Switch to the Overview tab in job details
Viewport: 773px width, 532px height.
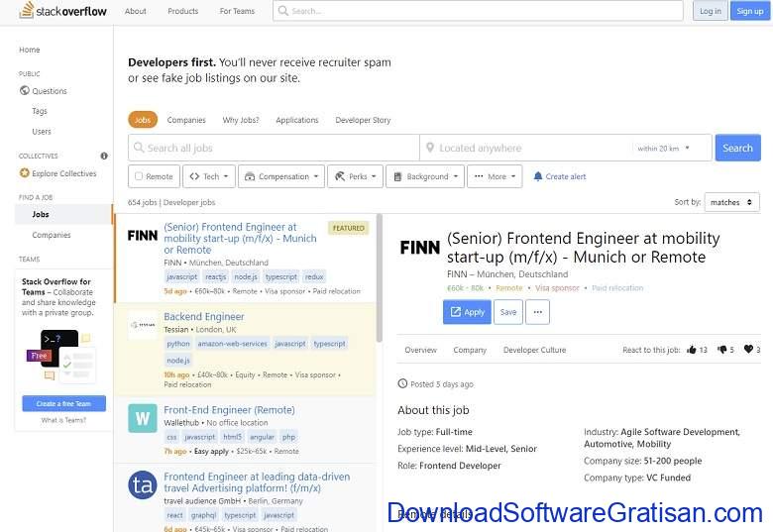tap(420, 350)
